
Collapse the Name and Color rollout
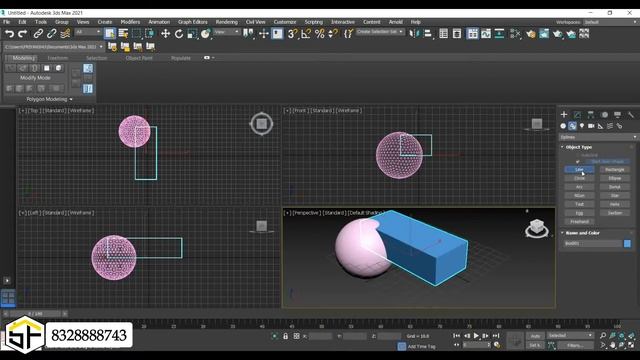click(582, 233)
